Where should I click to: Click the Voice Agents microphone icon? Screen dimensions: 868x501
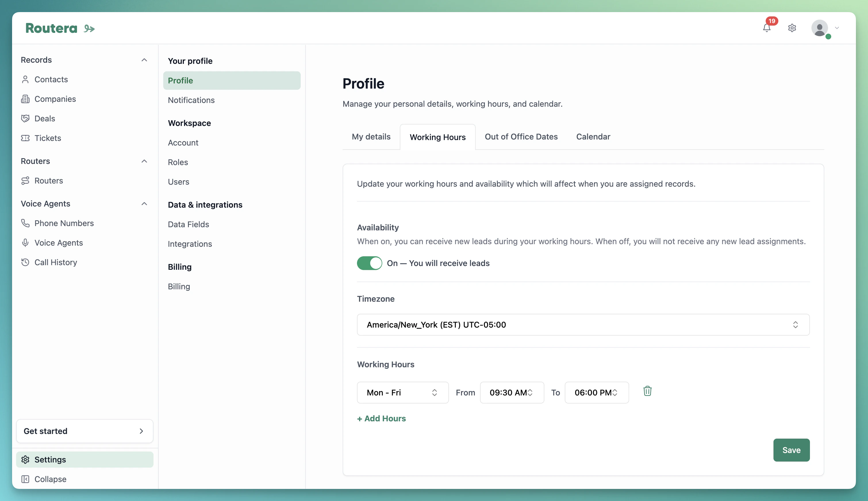[25, 243]
